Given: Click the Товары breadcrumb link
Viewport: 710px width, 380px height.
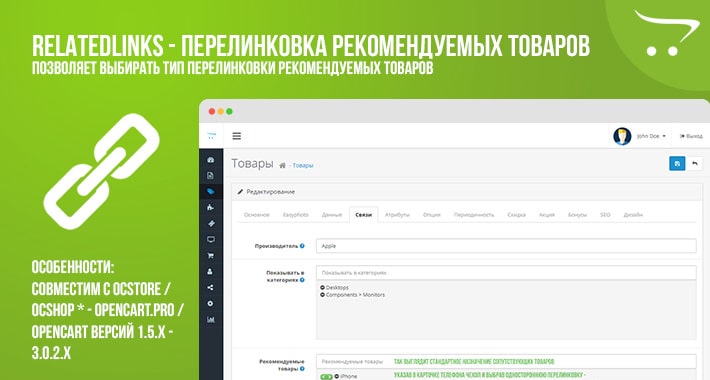Looking at the screenshot, I should (x=303, y=166).
